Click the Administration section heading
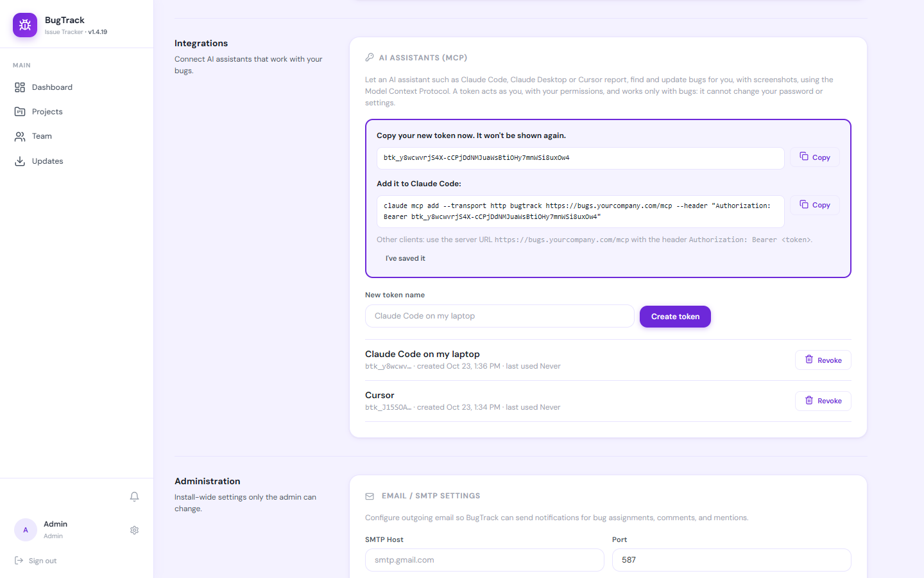The image size is (924, 578). coord(207,481)
